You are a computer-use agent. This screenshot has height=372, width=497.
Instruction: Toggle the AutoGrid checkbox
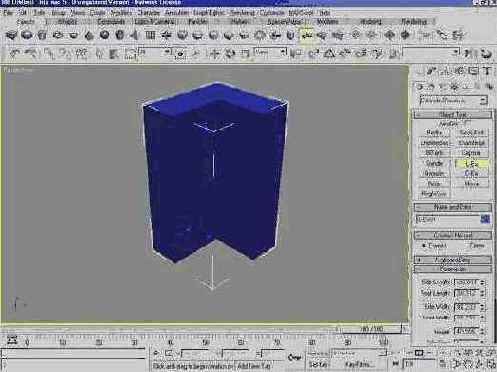467,123
